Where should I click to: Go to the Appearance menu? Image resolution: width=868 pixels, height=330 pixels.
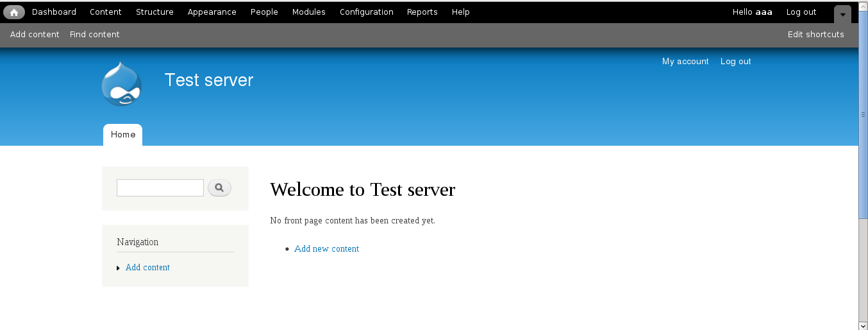212,12
